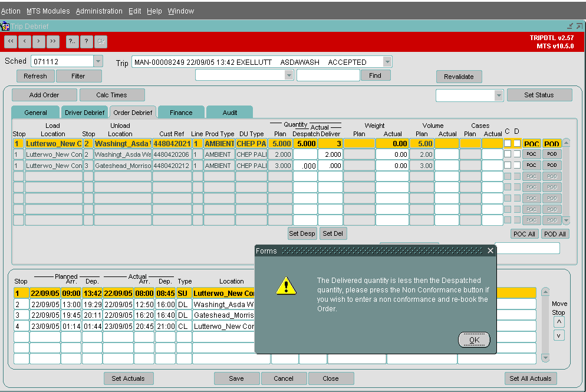586x392 pixels.
Task: Click the Find button
Action: coord(375,75)
